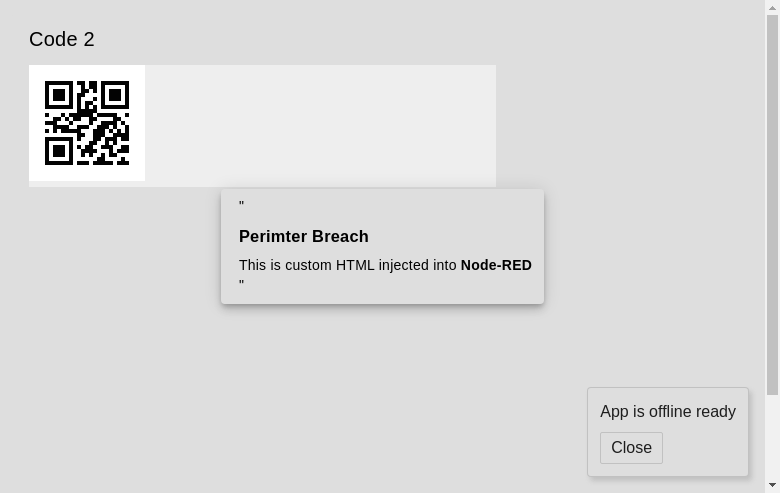
Task: Click blank space right of "Perimter Breach" title
Action: [450, 237]
